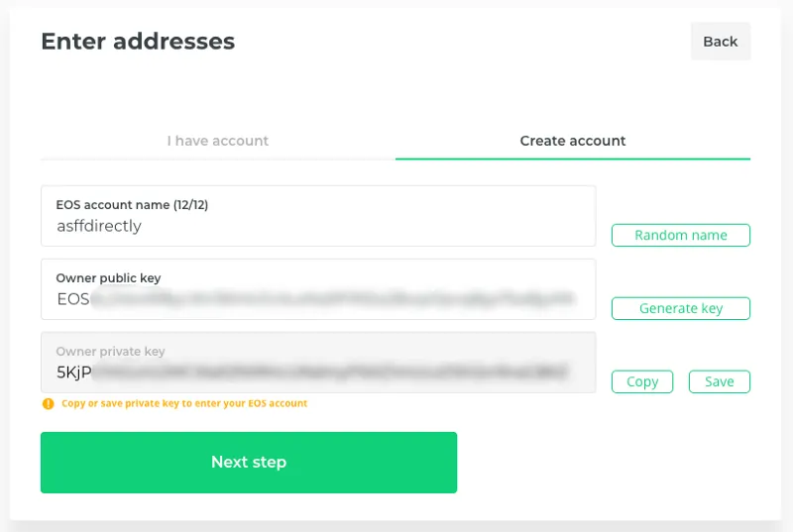
Task: Click the Generate key button
Action: (681, 309)
